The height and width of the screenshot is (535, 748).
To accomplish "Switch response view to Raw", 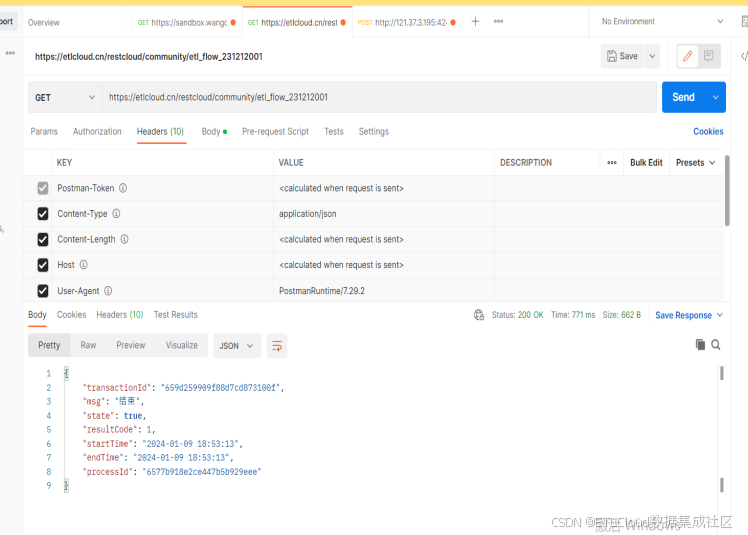I will pyautogui.click(x=88, y=345).
